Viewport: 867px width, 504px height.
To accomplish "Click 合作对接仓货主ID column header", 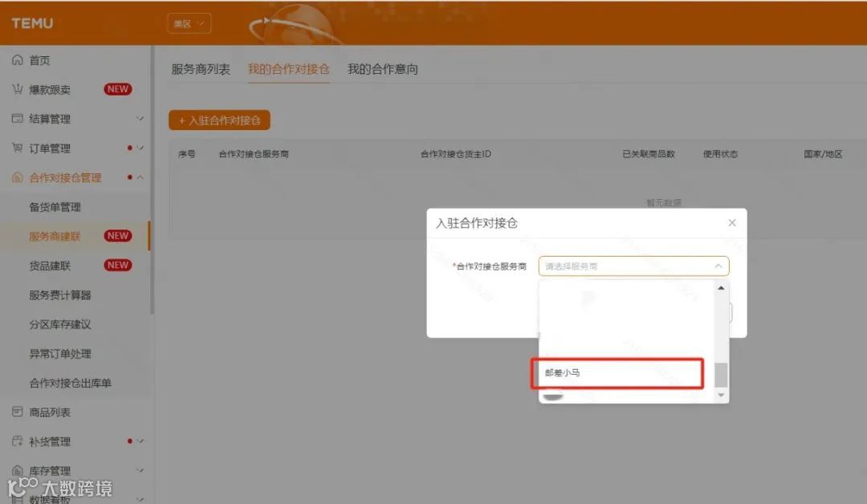I will [456, 154].
